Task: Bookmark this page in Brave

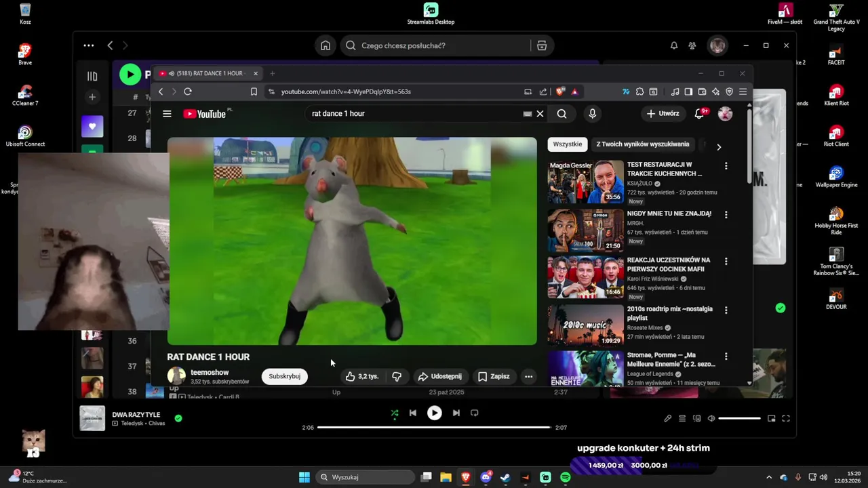Action: pyautogui.click(x=254, y=91)
